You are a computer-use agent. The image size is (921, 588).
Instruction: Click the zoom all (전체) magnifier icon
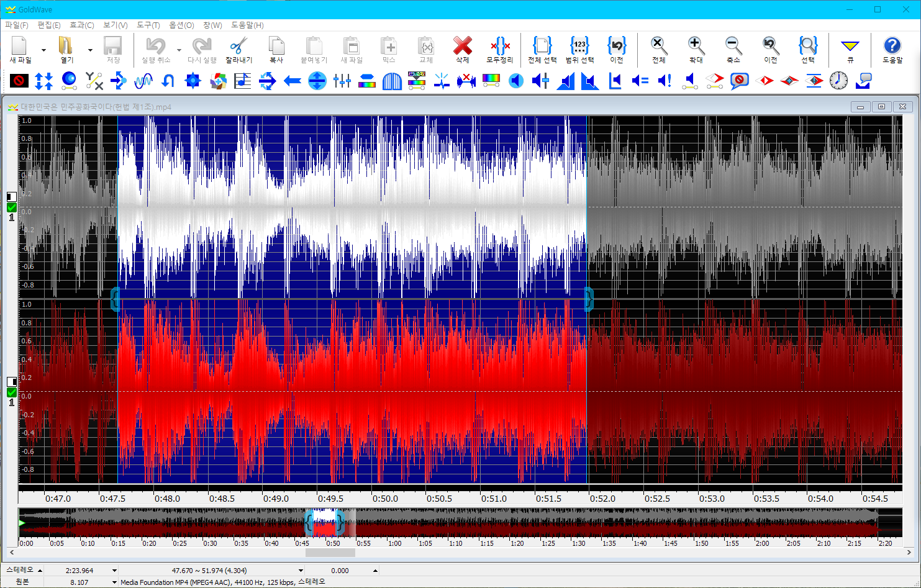coord(659,46)
